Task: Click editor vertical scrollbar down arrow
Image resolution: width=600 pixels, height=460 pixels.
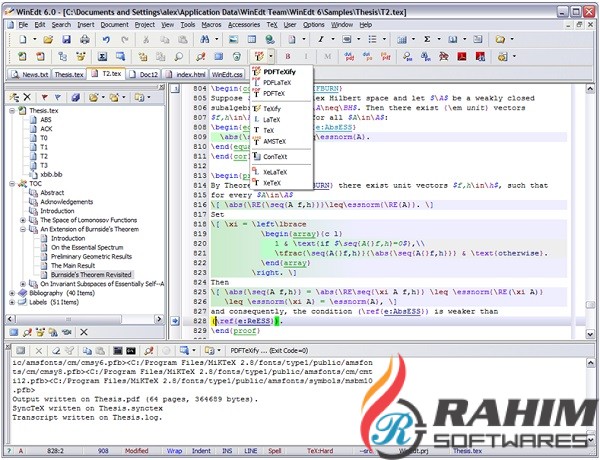Action: point(590,334)
